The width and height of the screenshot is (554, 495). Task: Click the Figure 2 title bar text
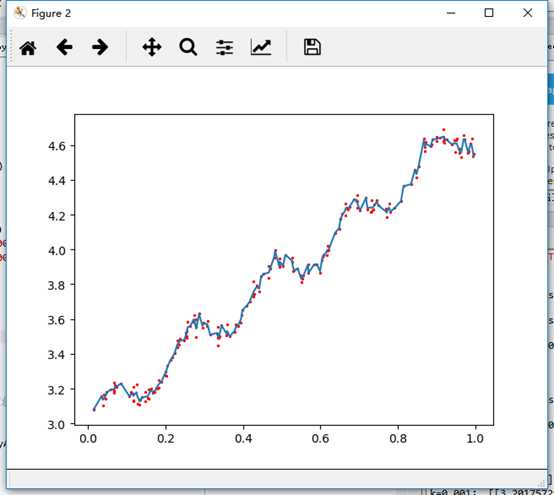click(x=51, y=13)
